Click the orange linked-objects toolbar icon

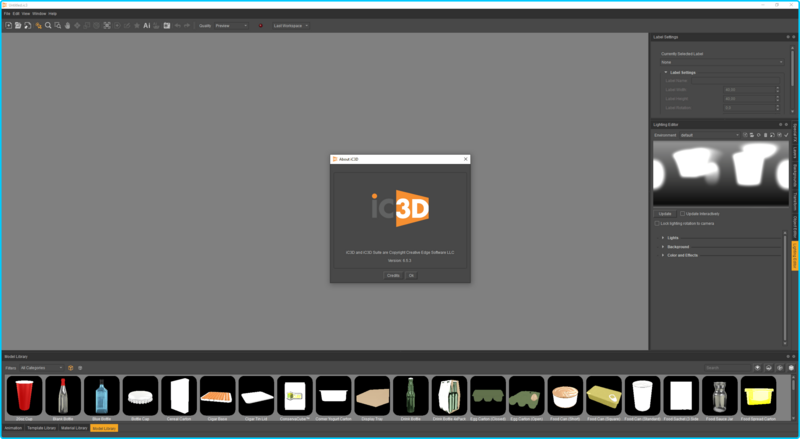coord(38,26)
